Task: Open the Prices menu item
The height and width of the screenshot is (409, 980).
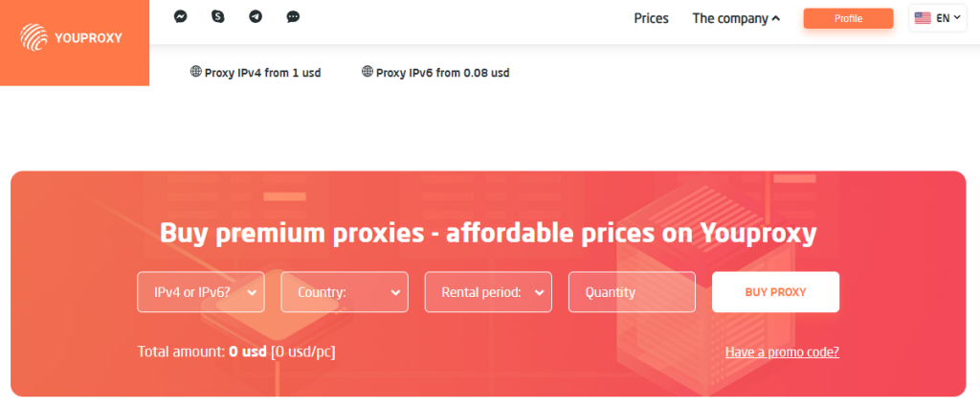Action: 651,18
